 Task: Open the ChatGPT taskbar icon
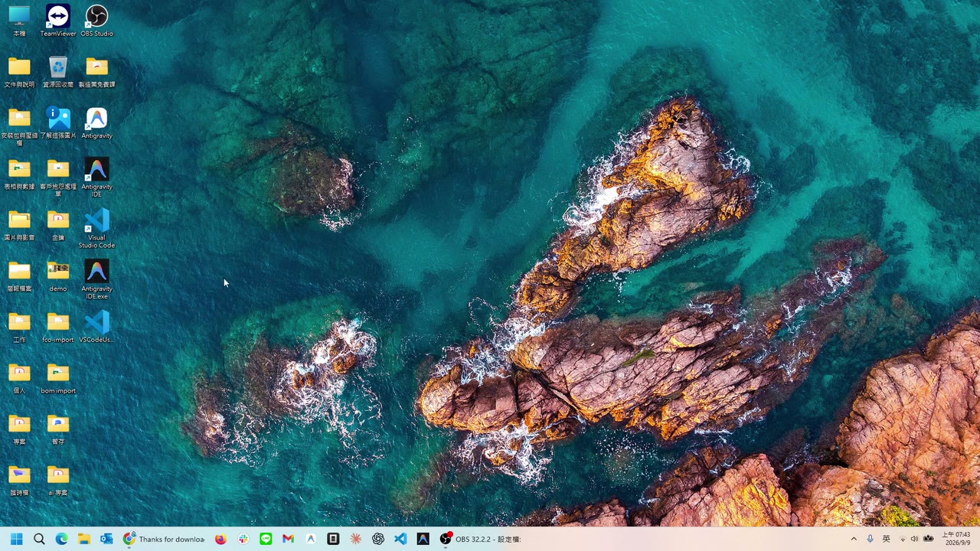(377, 539)
